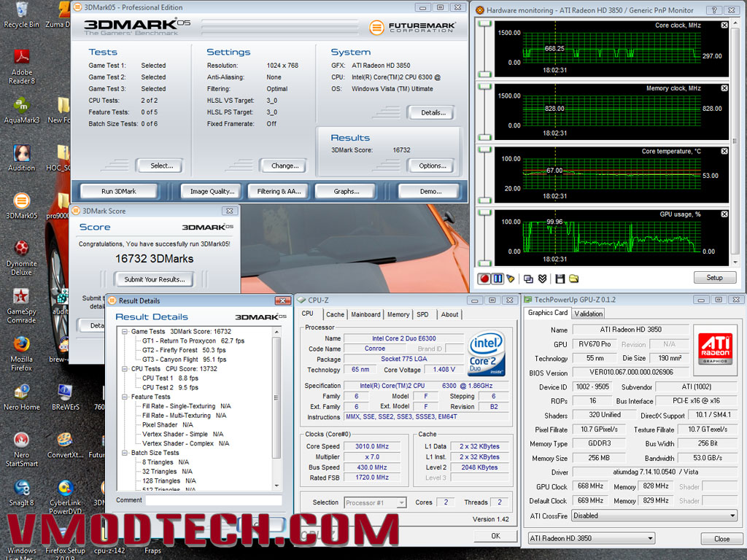This screenshot has width=747, height=560.
Task: Click the double-chevron icon in Hardware monitoring
Action: [542, 279]
